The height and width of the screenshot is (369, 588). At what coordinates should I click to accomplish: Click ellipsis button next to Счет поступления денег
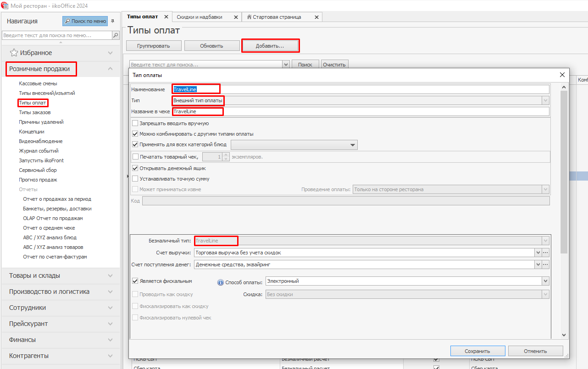click(545, 264)
